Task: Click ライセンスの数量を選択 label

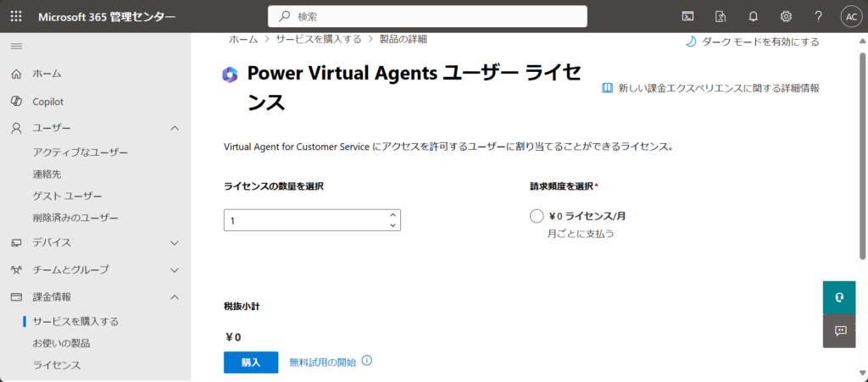Action: (274, 186)
